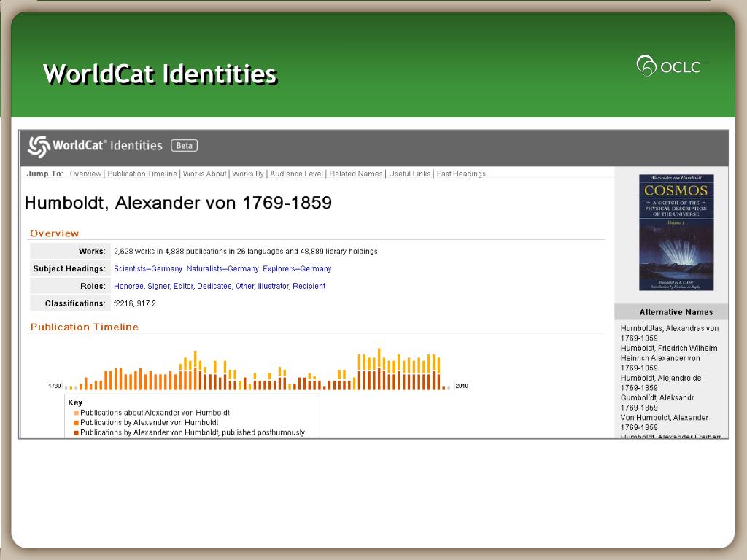747x560 pixels.
Task: Click alternative name 'Humboldtas, Alexandras von'
Action: tap(670, 328)
